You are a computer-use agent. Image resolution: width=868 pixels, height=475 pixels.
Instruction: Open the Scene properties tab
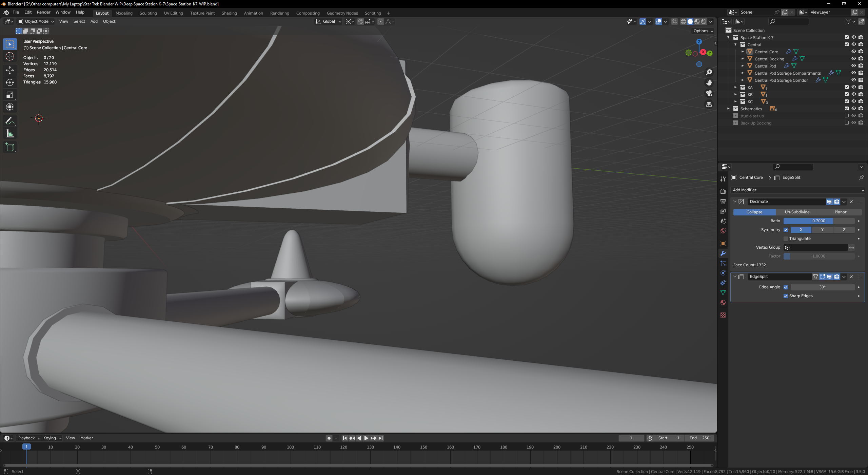click(x=723, y=221)
